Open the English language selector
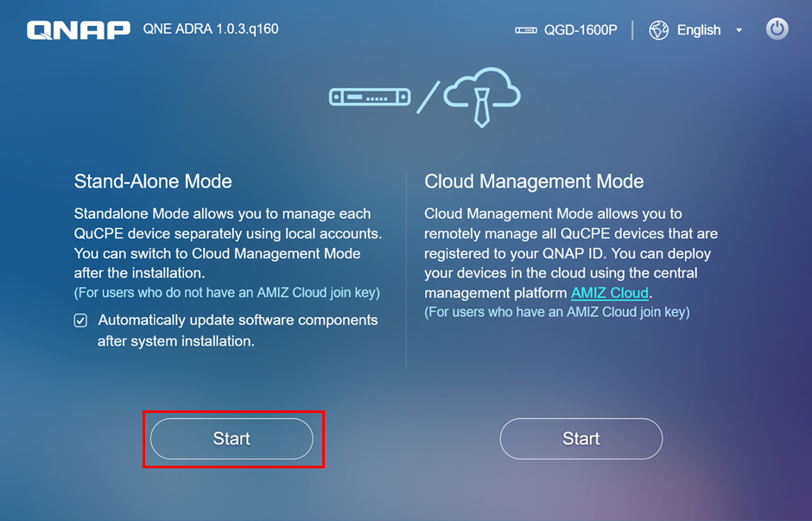The width and height of the screenshot is (812, 521). click(699, 30)
